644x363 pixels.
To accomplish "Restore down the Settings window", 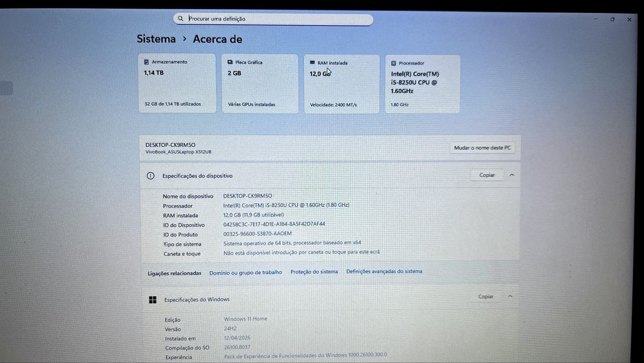I will 612,19.
